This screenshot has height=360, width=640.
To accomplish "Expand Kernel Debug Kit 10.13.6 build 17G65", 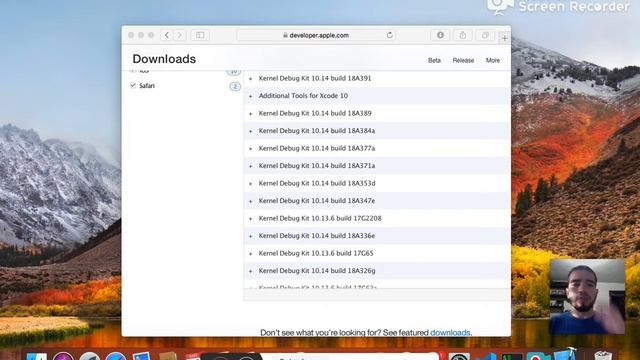I will click(x=251, y=253).
